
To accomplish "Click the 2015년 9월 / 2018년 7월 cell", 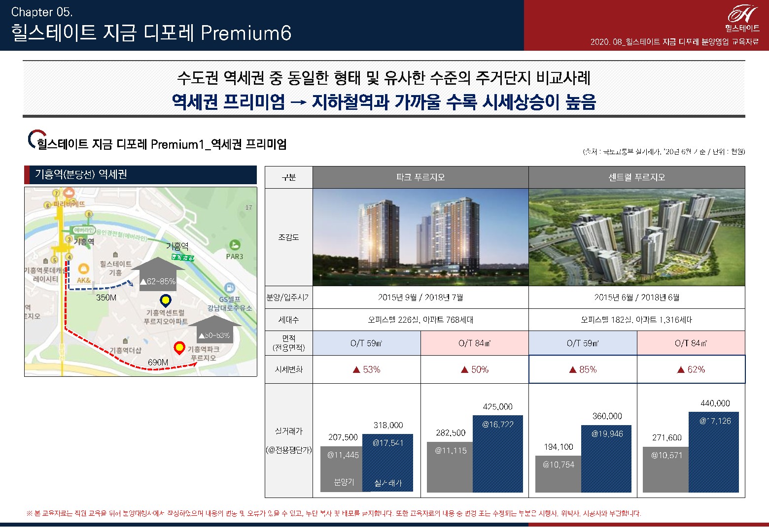I will click(420, 297).
